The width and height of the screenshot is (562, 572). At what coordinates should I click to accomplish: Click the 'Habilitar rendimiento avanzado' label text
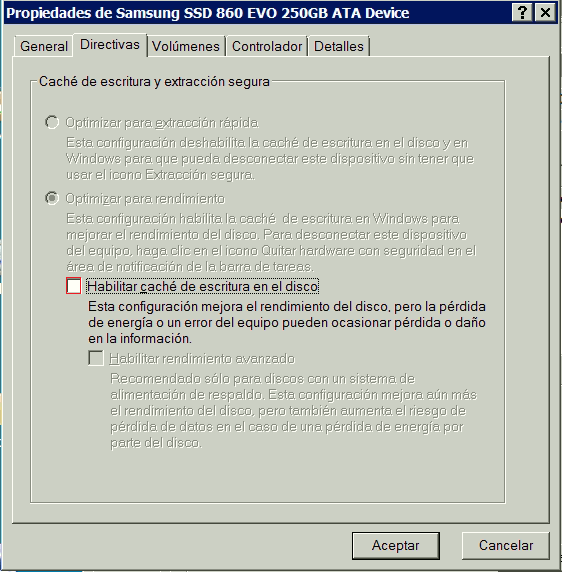pos(202,359)
